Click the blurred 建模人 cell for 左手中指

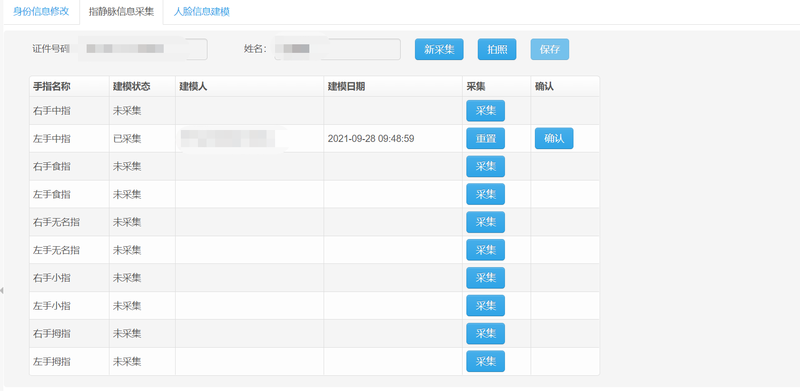click(x=249, y=138)
